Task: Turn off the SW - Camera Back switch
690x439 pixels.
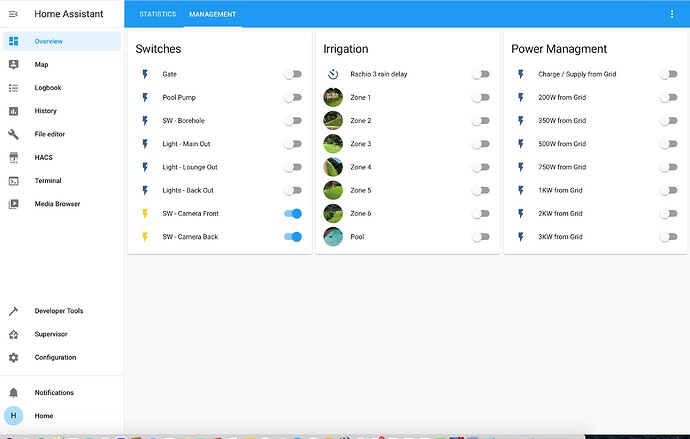Action: (x=293, y=237)
